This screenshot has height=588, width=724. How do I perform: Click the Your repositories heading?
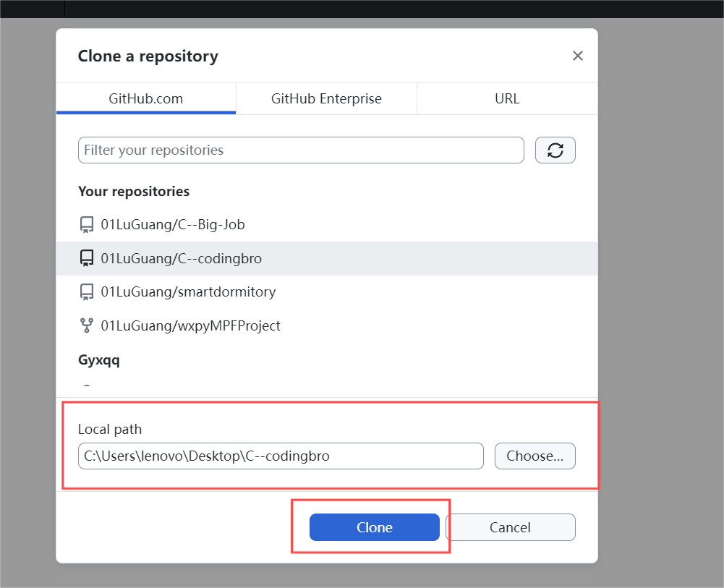point(134,191)
